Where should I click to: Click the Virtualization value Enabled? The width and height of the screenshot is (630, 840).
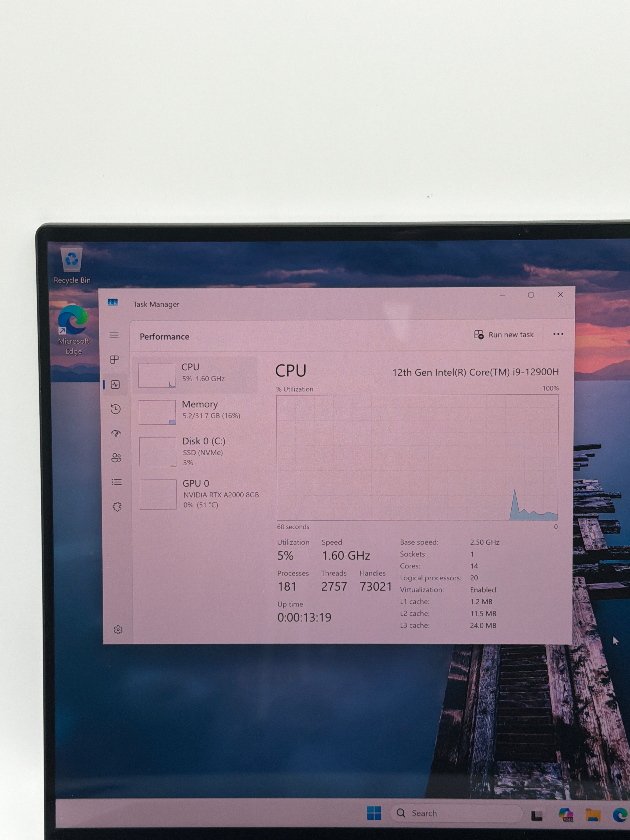(483, 590)
